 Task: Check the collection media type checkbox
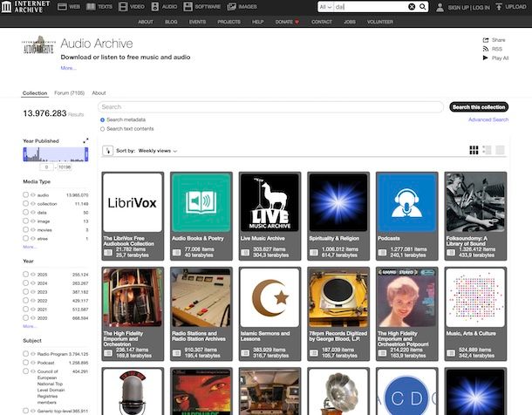26,203
